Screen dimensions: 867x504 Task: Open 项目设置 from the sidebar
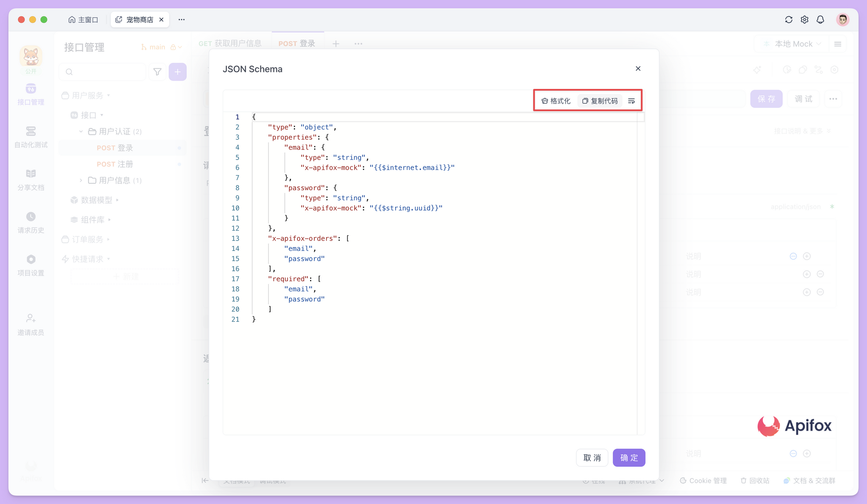(x=30, y=264)
